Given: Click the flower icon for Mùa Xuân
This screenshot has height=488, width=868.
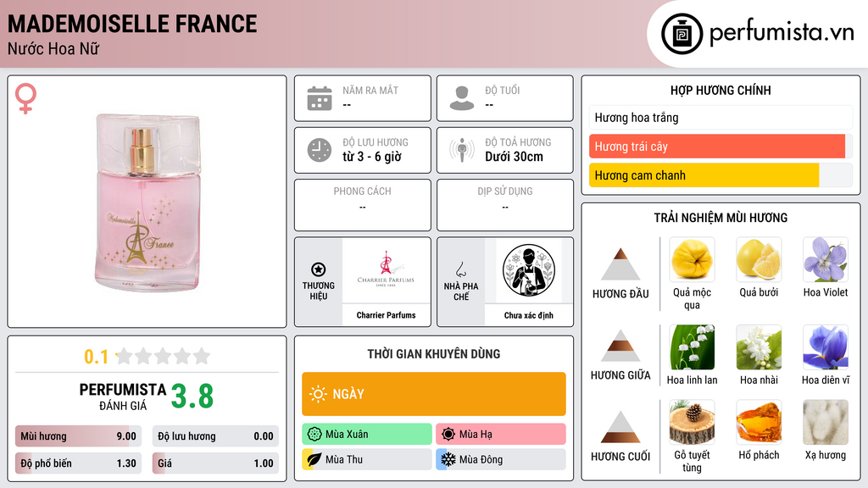Looking at the screenshot, I should (x=314, y=434).
